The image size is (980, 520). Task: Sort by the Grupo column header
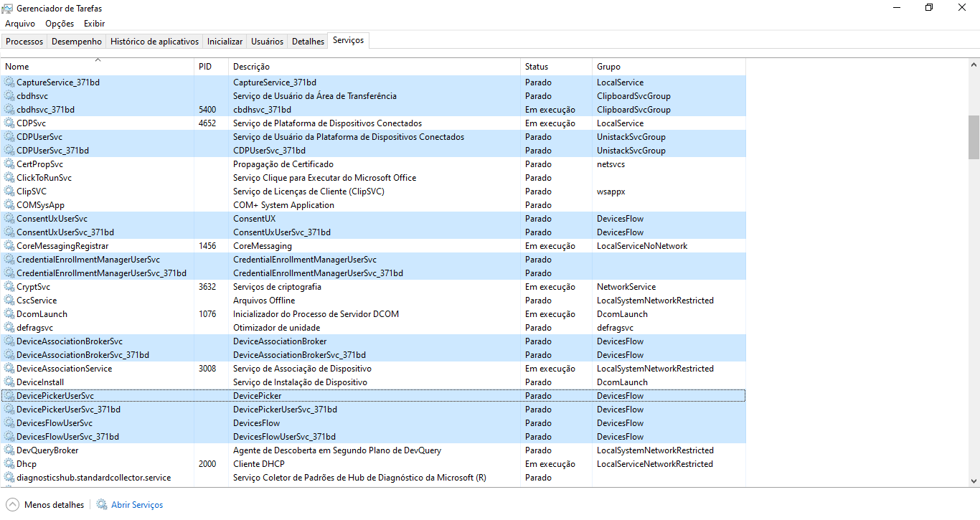[669, 66]
